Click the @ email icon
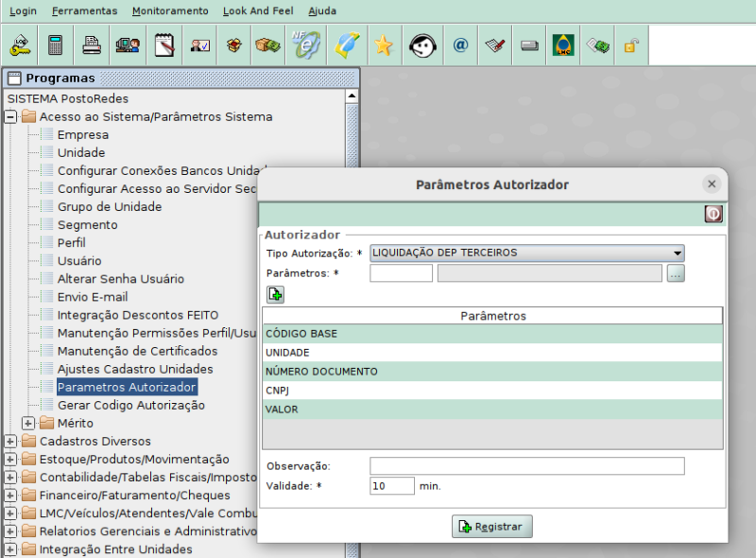 pyautogui.click(x=460, y=44)
